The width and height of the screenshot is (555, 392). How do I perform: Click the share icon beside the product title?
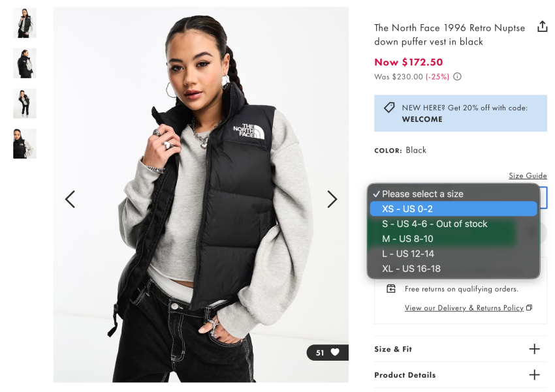[542, 27]
